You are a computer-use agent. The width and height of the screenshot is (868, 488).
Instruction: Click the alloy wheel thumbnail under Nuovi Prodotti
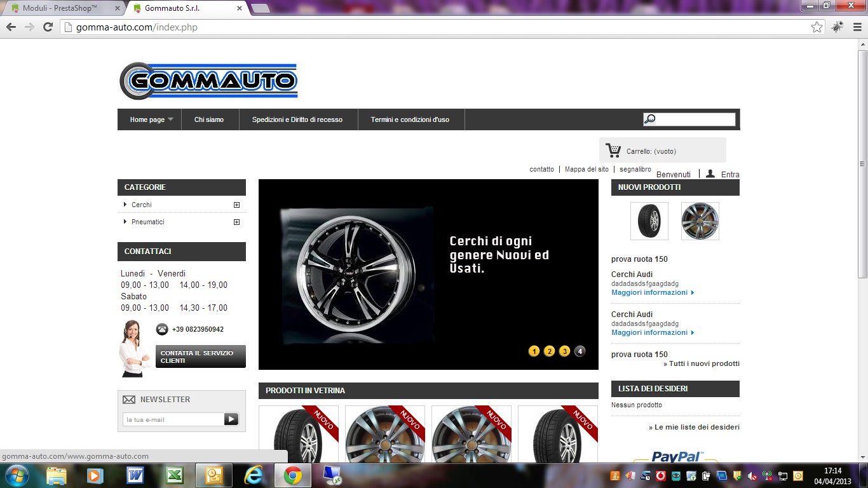pos(700,221)
